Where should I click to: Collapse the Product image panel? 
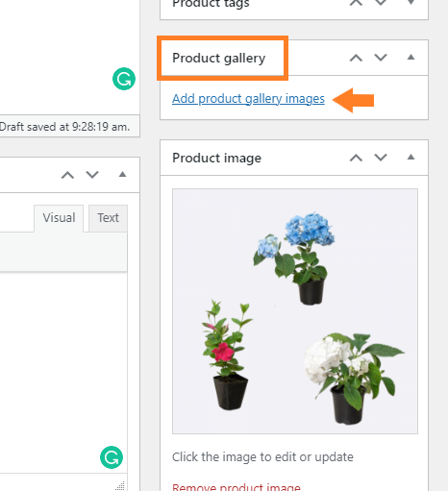pyautogui.click(x=411, y=157)
